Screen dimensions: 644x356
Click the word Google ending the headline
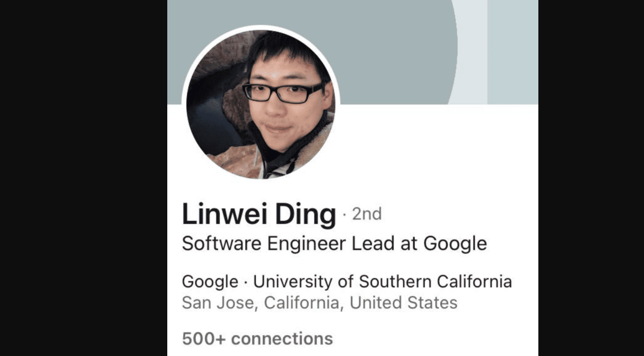[455, 244]
